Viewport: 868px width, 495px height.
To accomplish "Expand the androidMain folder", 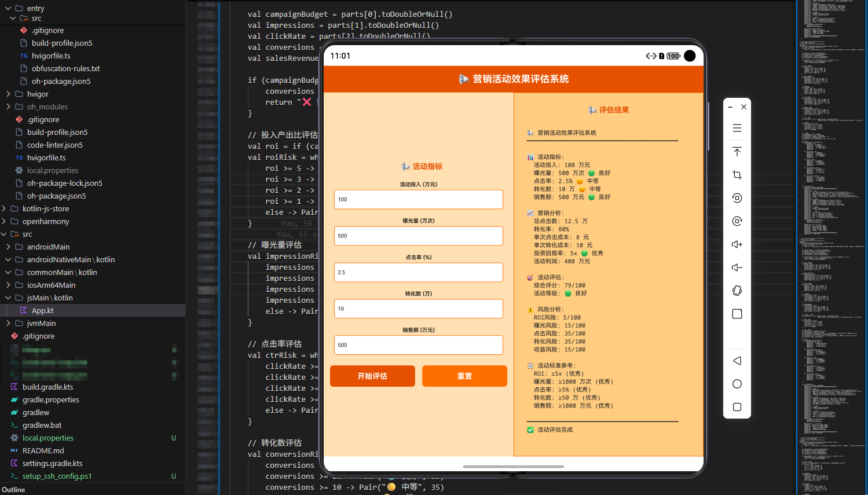I will coord(8,247).
